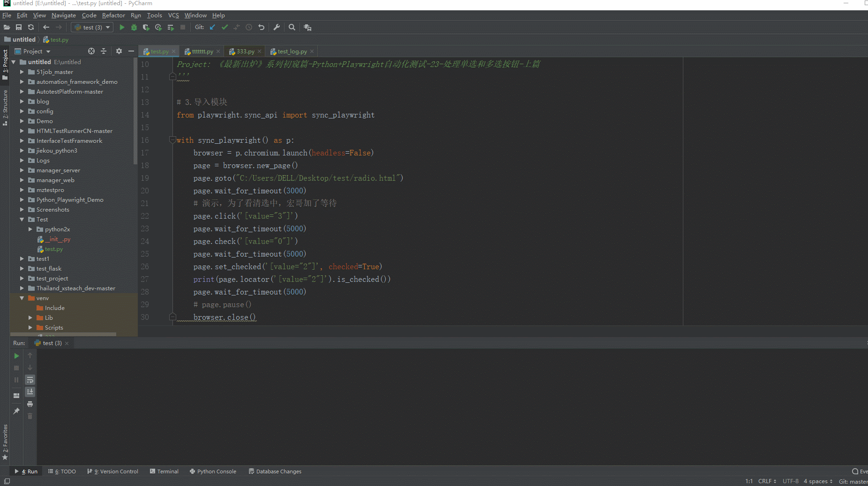Click the Git update project blue arrow
Screen dimensions: 868x486
click(212, 28)
